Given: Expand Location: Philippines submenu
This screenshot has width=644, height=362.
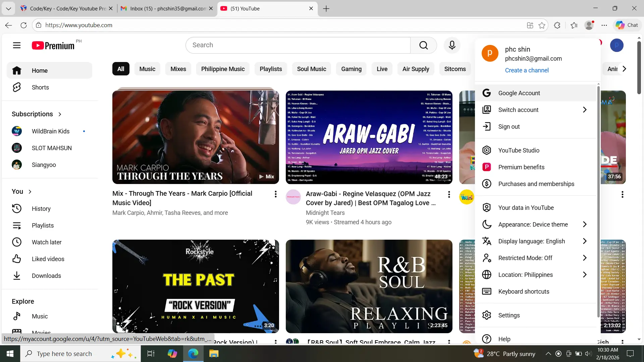Looking at the screenshot, I should tap(536, 275).
